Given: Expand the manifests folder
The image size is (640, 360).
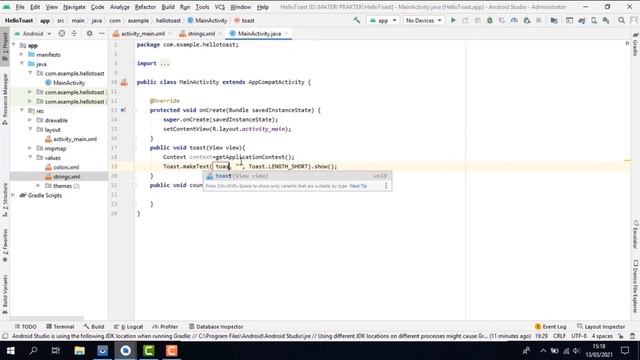Looking at the screenshot, I should [x=22, y=55].
